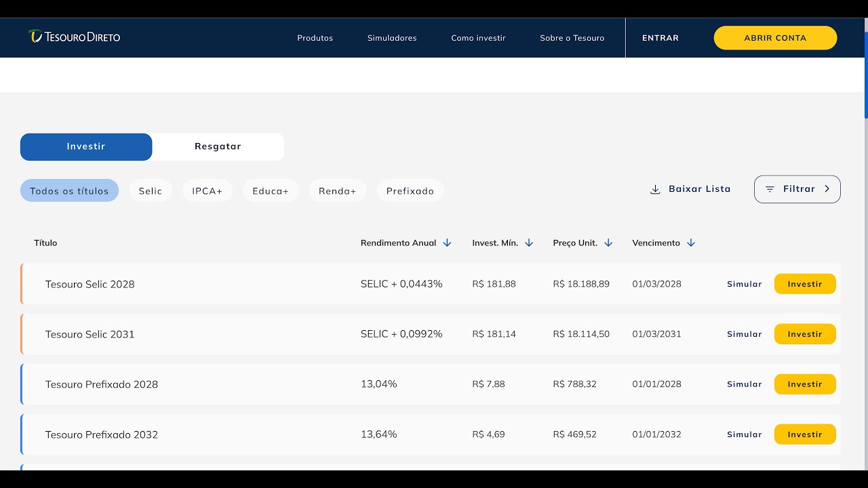Sort by Rendimento Anual arrow
Image resolution: width=868 pixels, height=488 pixels.
tap(447, 243)
